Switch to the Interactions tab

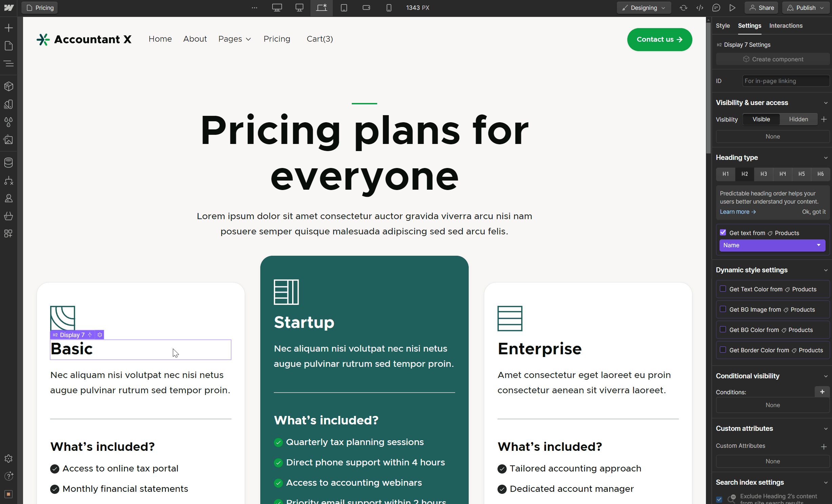(786, 25)
